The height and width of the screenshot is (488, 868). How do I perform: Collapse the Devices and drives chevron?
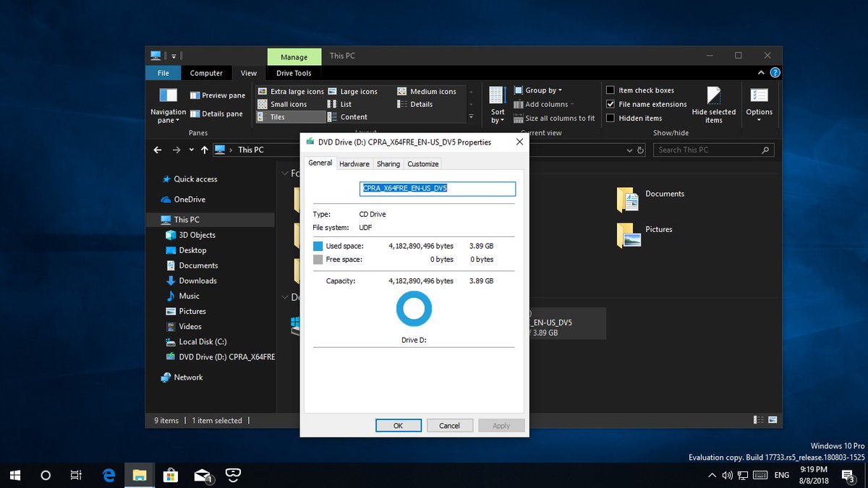(x=285, y=297)
